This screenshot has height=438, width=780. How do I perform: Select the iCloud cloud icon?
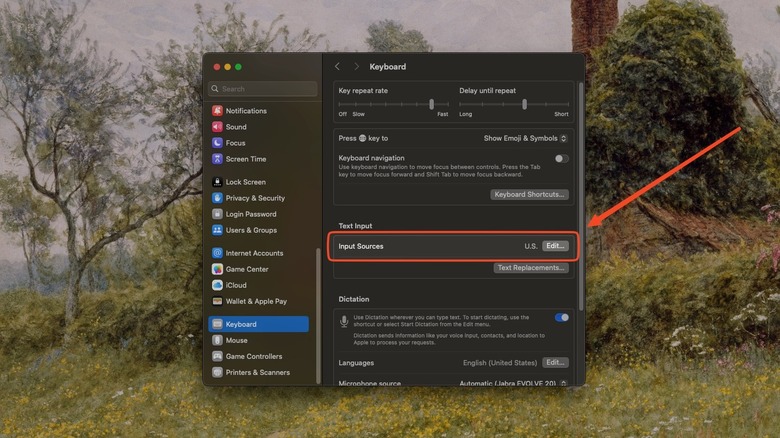(217, 285)
